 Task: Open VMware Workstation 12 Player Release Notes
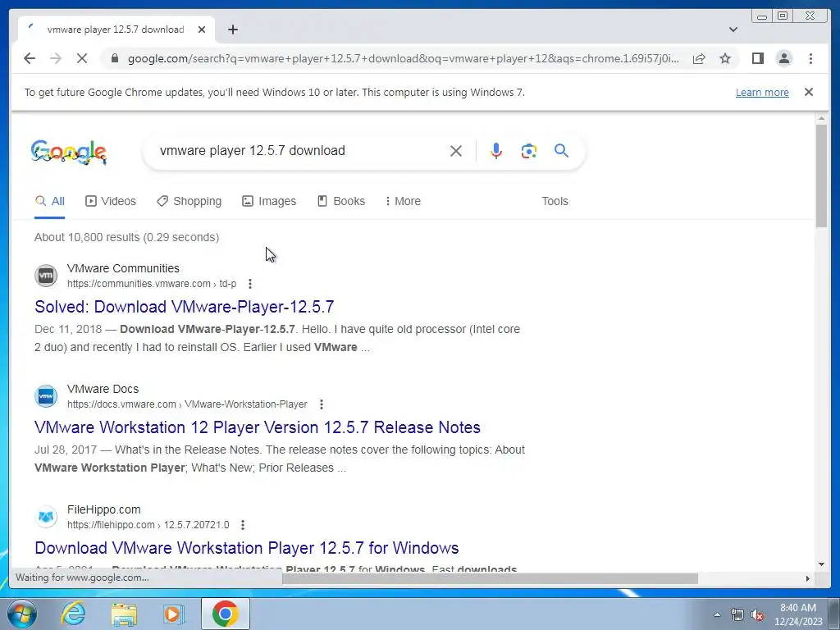(x=257, y=427)
